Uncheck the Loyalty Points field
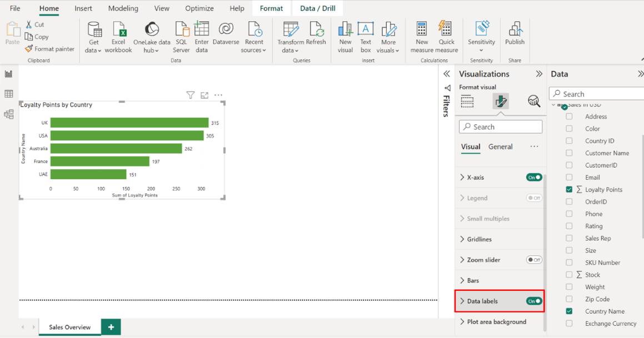 (x=569, y=189)
